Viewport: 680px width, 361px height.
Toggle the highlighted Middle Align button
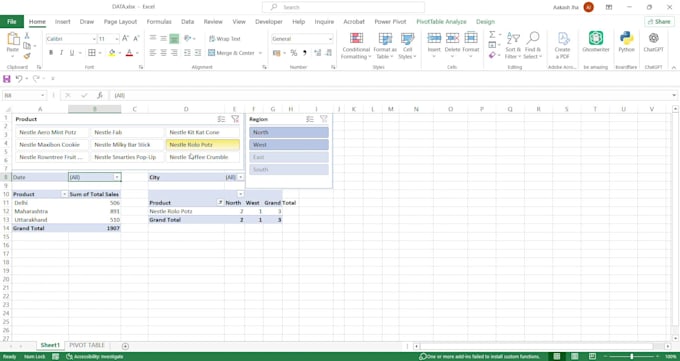pos(174,39)
